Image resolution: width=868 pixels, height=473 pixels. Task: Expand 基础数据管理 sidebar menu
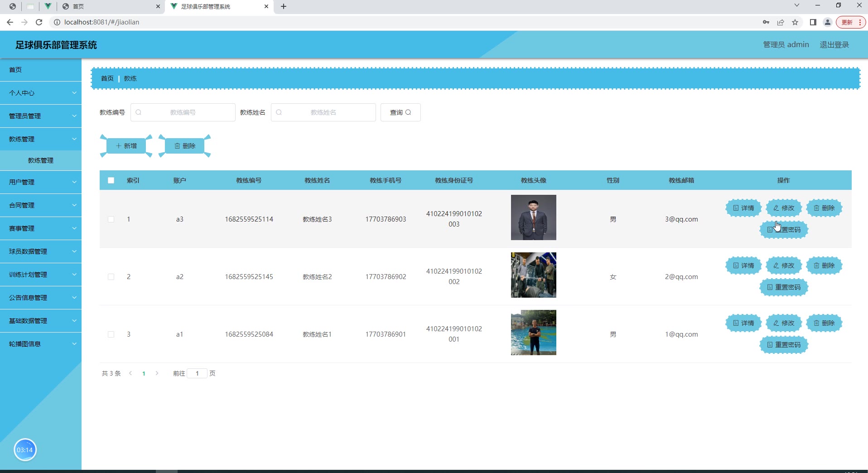41,321
